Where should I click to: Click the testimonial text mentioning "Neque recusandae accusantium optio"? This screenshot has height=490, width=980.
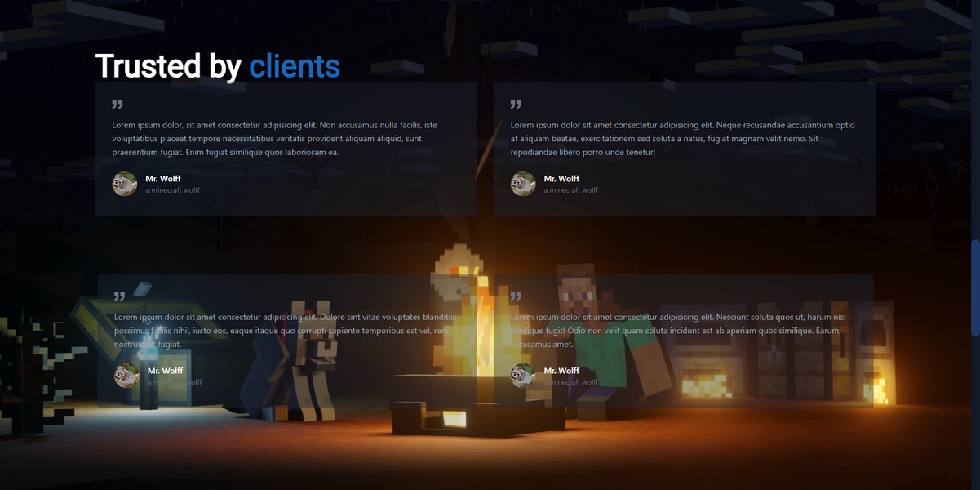[683, 139]
